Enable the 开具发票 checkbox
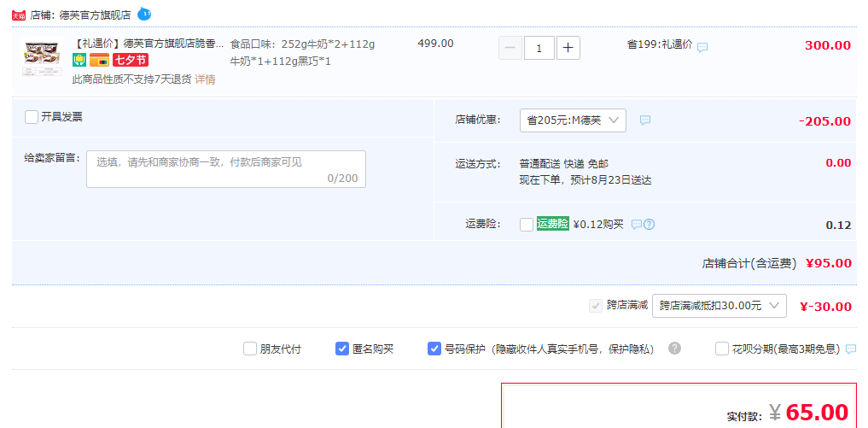 coord(32,117)
